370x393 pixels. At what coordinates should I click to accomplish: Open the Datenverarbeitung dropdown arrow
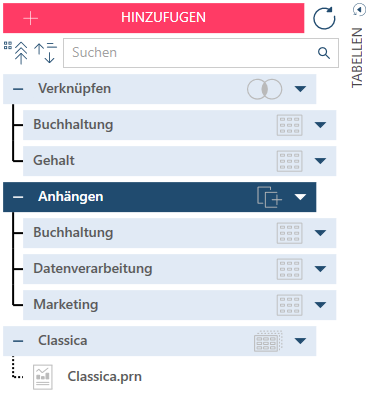click(x=320, y=269)
